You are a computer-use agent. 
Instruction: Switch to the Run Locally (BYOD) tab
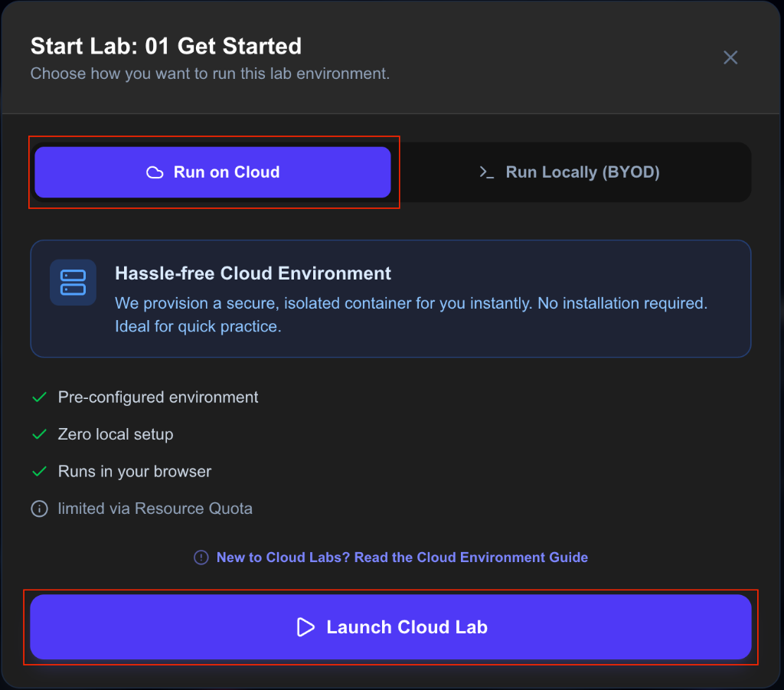574,172
